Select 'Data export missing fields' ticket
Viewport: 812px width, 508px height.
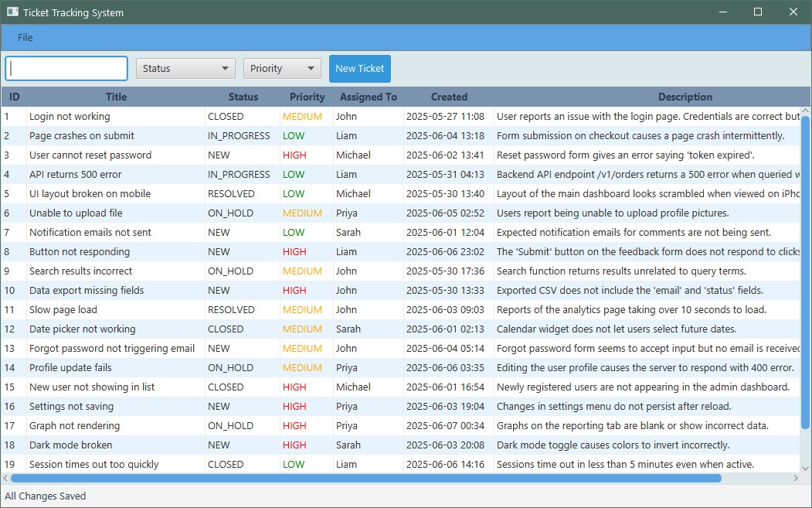tap(87, 290)
